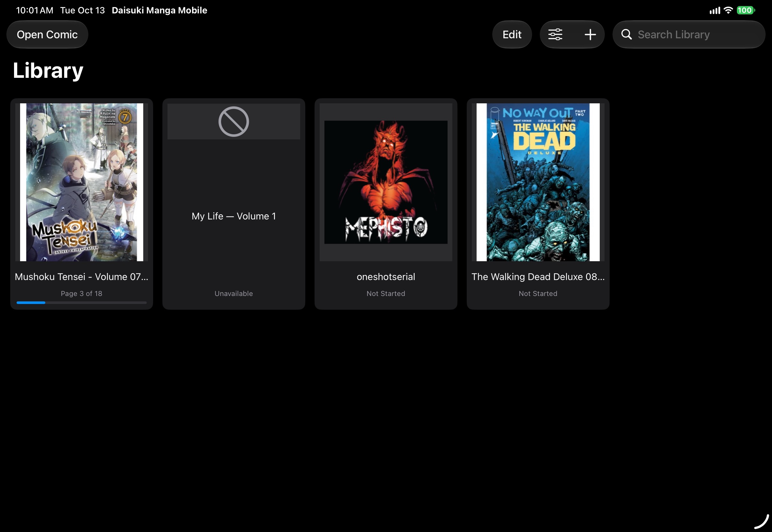This screenshot has height=532, width=772.
Task: Select the reading progress bar under Mushoku Tensei
Action: coord(82,303)
